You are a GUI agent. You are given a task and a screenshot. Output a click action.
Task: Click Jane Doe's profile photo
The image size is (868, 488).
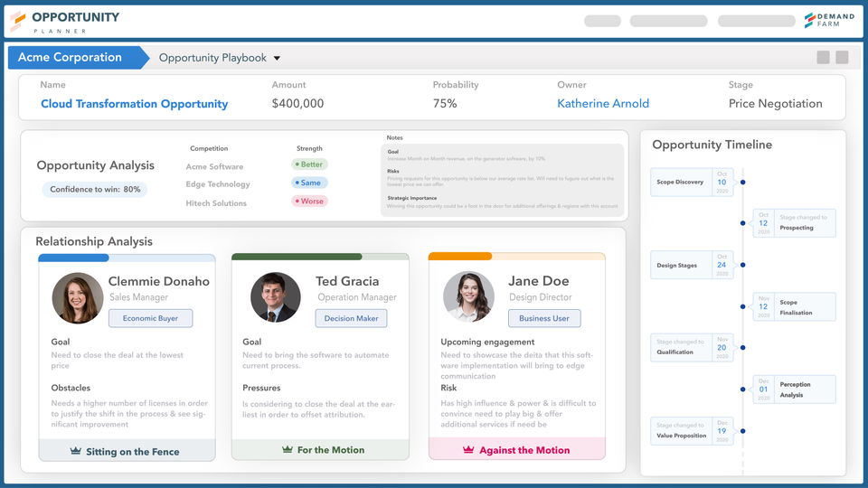[469, 296]
